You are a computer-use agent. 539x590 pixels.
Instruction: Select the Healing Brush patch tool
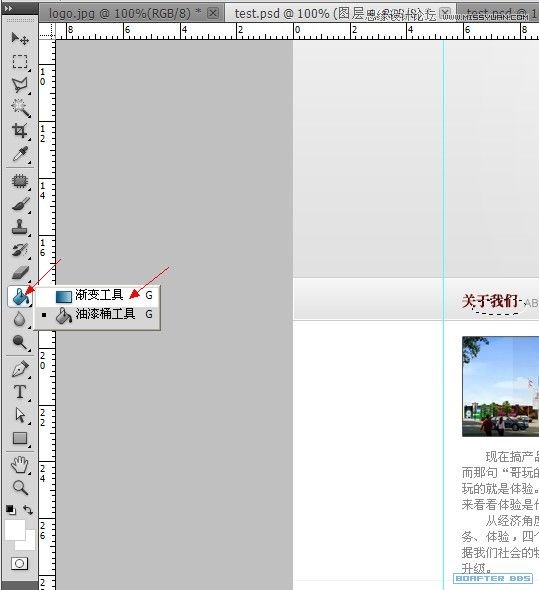coord(20,181)
